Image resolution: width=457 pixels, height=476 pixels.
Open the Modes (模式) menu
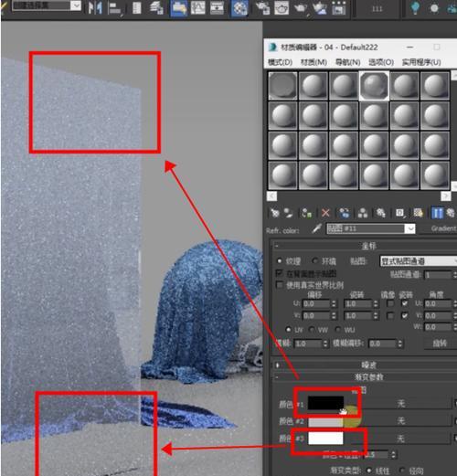pyautogui.click(x=280, y=62)
